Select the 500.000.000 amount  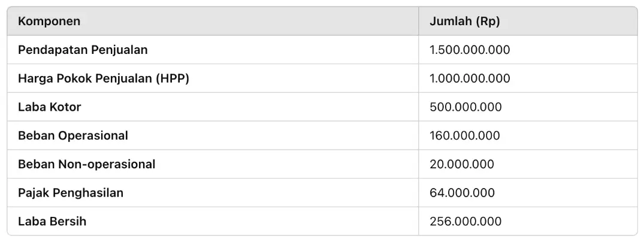click(x=465, y=107)
